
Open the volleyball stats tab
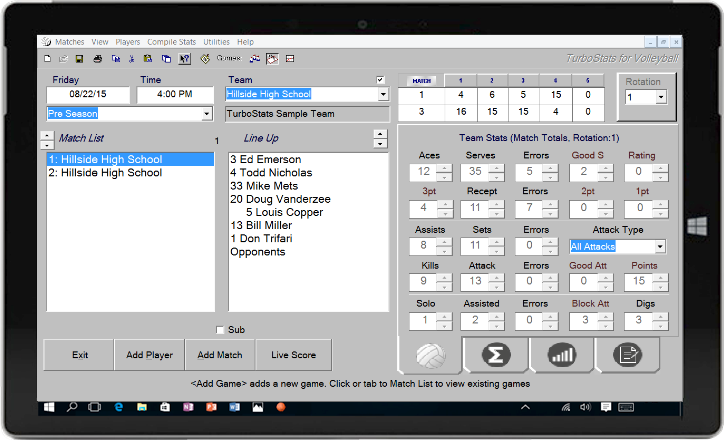[x=431, y=355]
